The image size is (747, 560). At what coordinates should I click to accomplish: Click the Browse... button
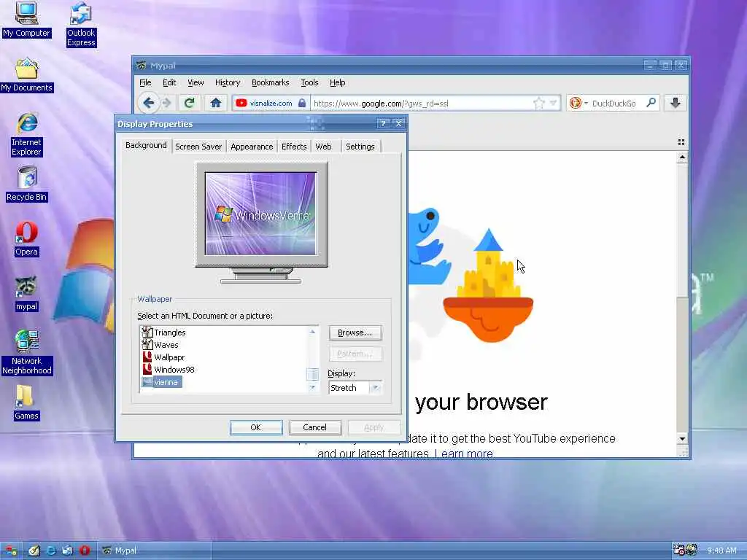point(355,332)
